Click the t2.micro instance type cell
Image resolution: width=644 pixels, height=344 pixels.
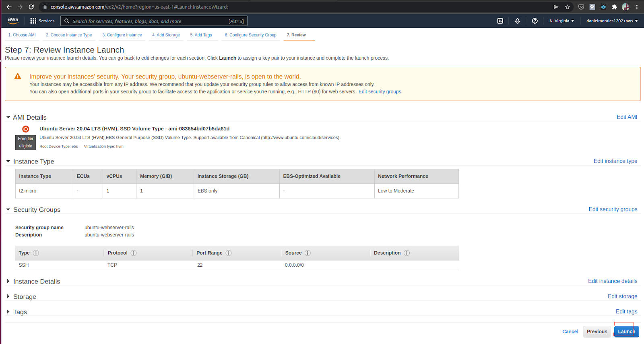(44, 191)
